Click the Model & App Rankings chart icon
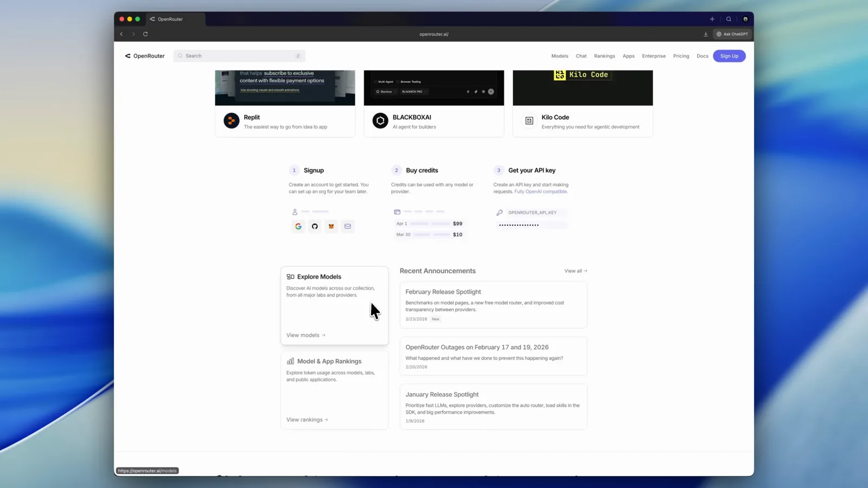The height and width of the screenshot is (488, 868). pyautogui.click(x=290, y=361)
